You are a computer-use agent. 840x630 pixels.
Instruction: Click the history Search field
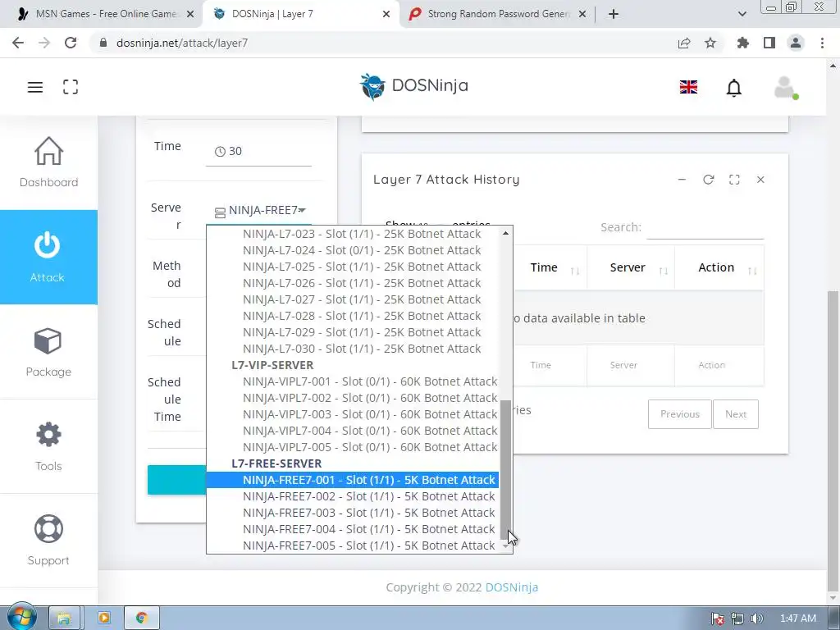705,228
